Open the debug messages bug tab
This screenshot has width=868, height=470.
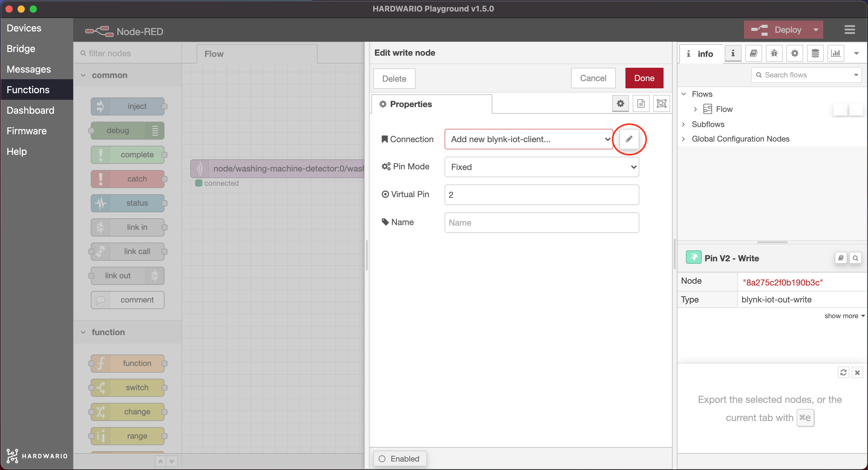point(774,53)
